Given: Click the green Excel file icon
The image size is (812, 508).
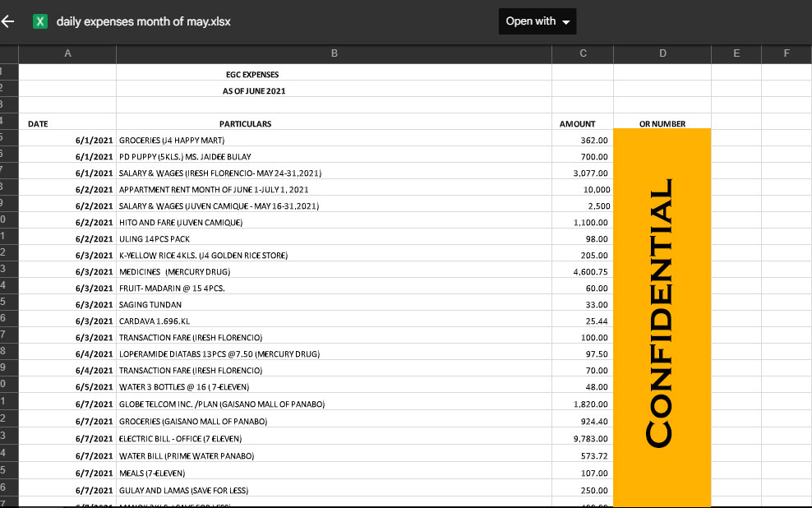Looking at the screenshot, I should 40,21.
